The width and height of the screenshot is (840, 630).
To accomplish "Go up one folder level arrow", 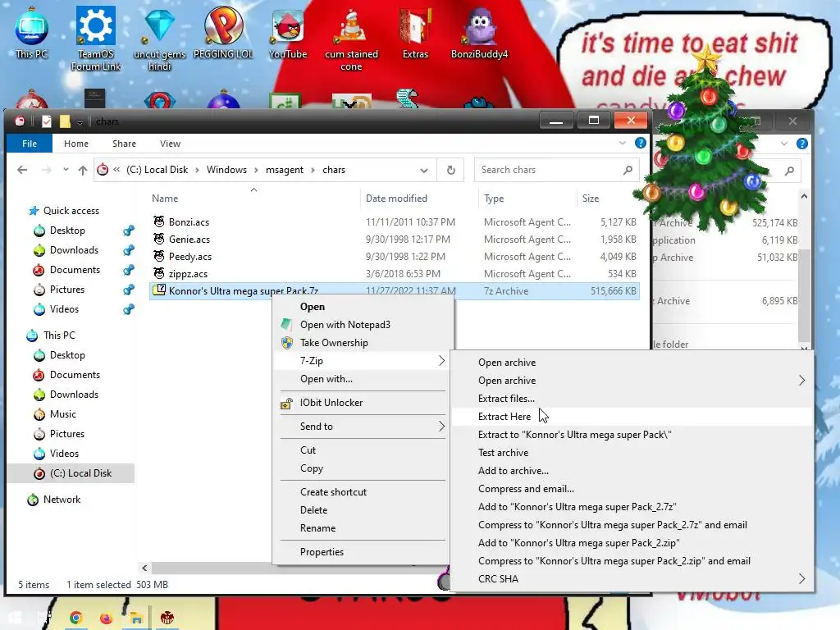I will click(83, 170).
